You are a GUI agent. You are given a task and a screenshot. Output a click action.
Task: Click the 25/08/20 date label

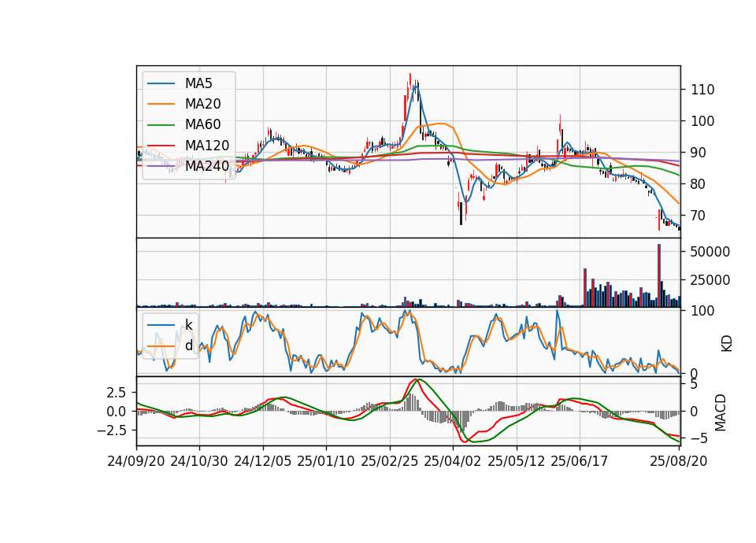coord(679,461)
